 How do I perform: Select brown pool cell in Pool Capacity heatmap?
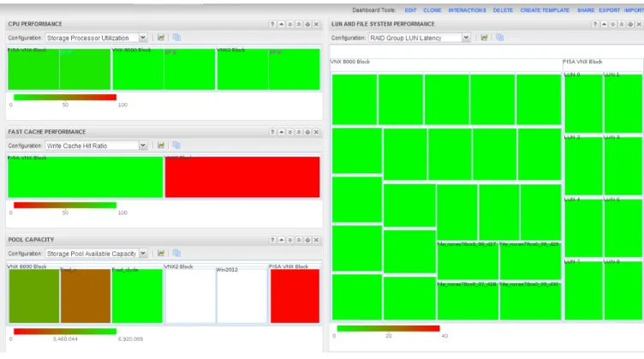86,296
